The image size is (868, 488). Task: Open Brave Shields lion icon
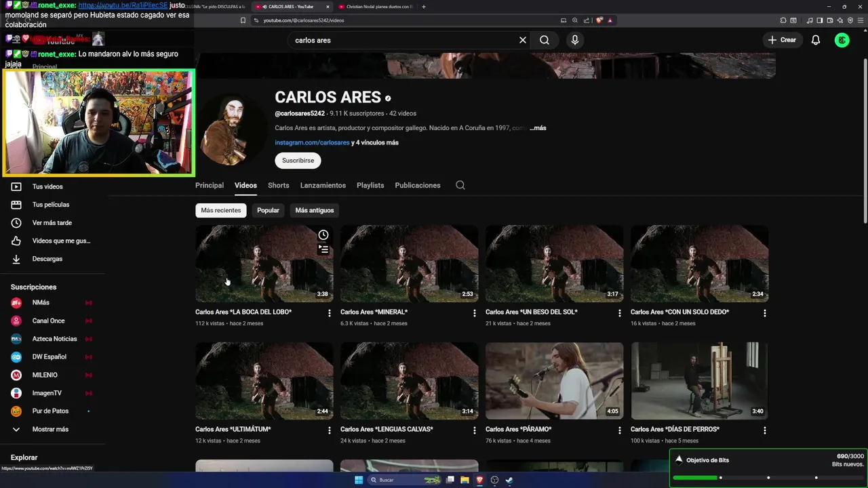599,20
